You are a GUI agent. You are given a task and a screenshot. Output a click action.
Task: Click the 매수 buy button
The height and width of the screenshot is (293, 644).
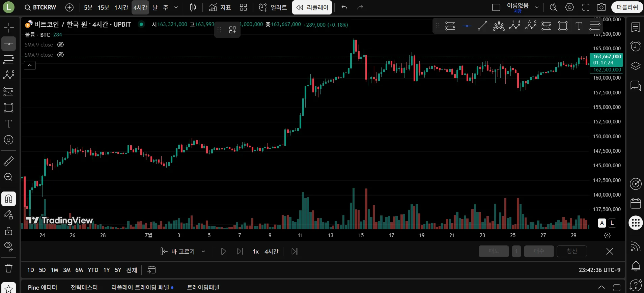(x=539, y=251)
